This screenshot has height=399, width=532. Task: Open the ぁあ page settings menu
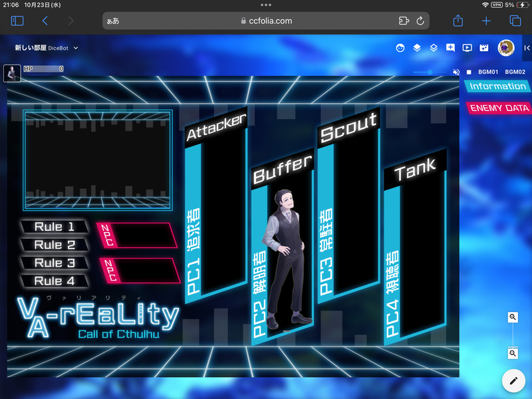pos(113,21)
